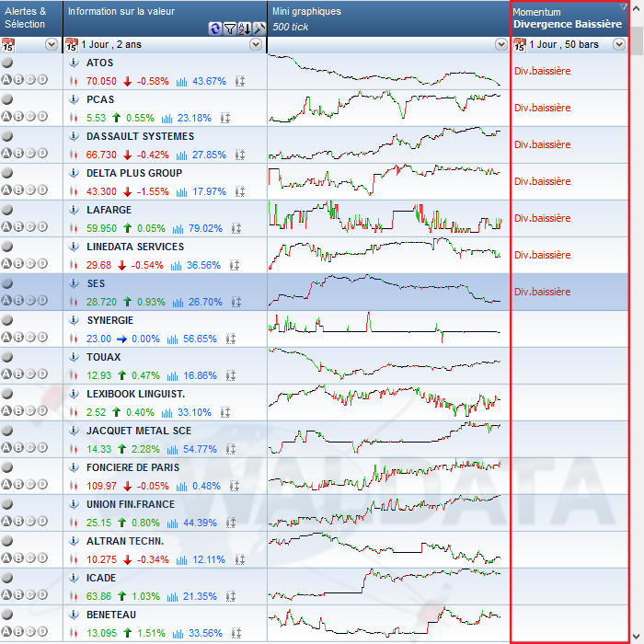Click the A-Z sort icon
The width and height of the screenshot is (644, 644).
coord(245,29)
